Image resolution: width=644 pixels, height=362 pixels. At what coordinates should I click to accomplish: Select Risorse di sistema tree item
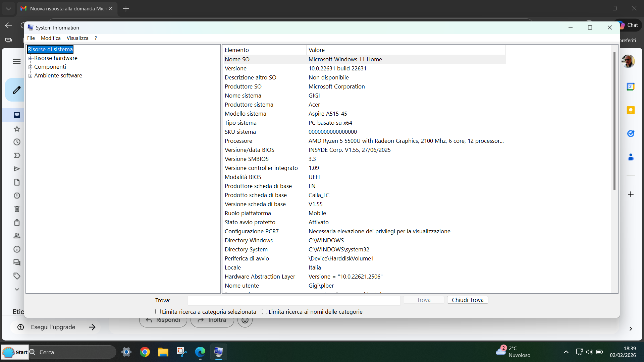(50, 49)
